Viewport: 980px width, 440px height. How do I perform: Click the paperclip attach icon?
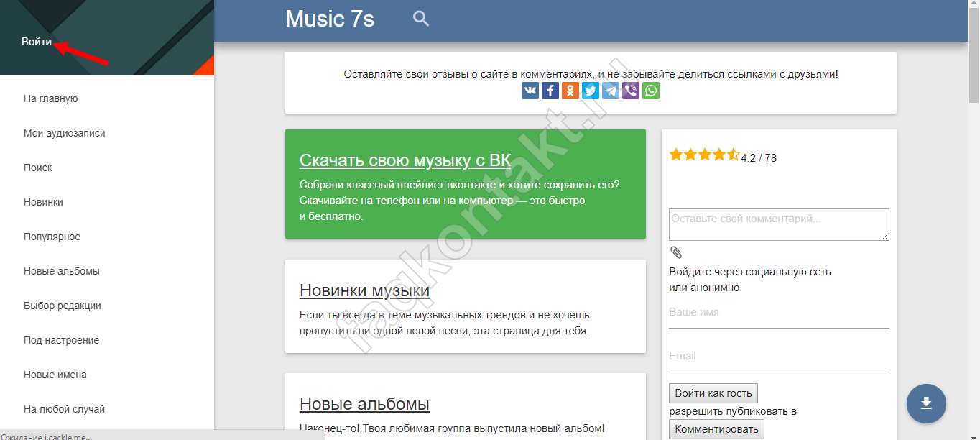[676, 252]
